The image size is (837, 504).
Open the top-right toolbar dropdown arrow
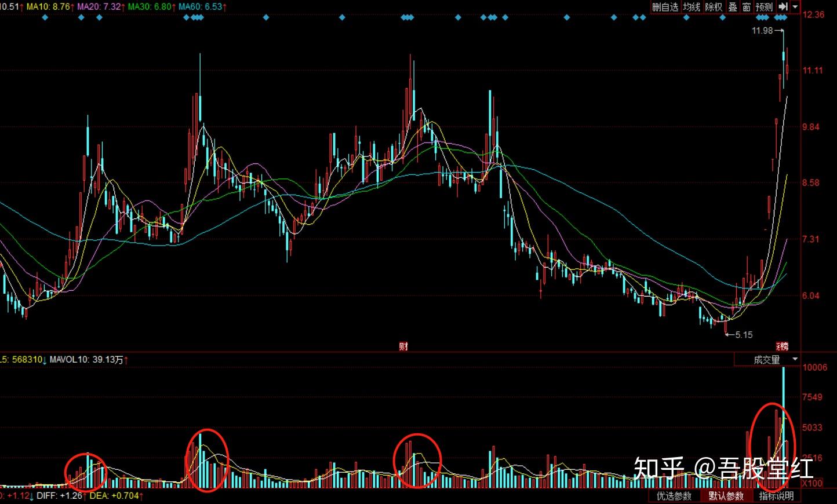795,7
